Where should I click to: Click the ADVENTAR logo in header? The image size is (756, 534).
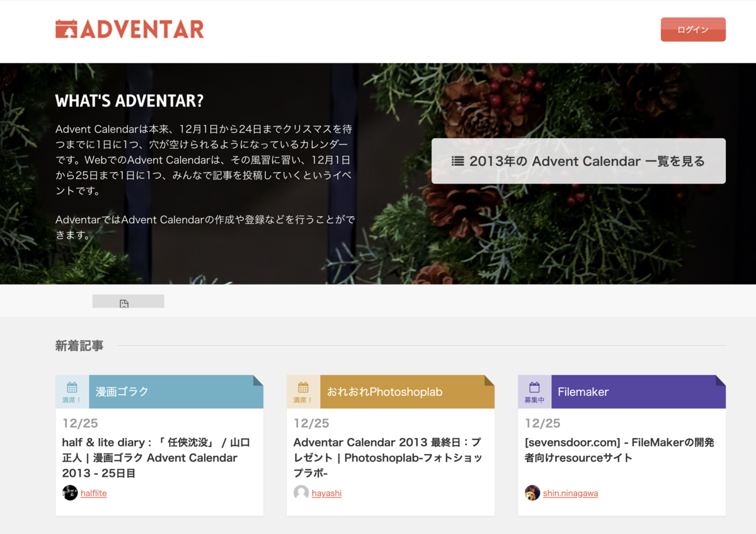pos(130,29)
